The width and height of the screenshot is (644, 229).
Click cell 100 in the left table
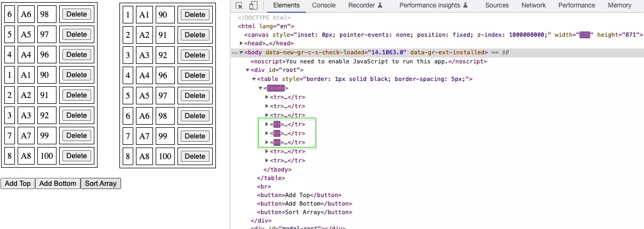tap(47, 156)
